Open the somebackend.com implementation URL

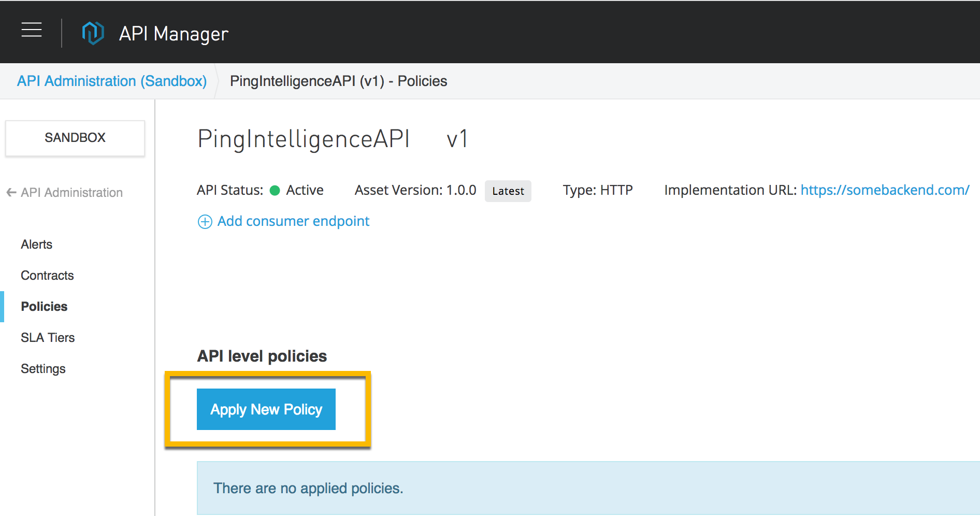885,190
